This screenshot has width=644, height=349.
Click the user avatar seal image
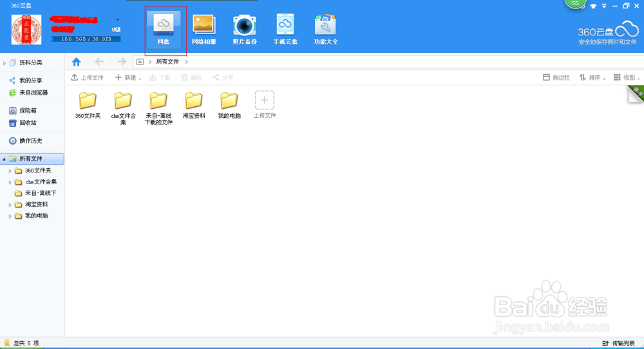(26, 30)
